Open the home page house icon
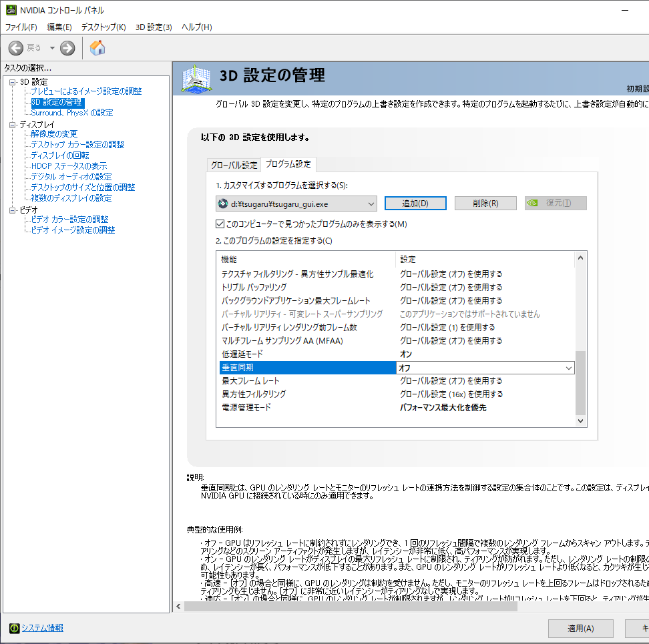 (97, 48)
